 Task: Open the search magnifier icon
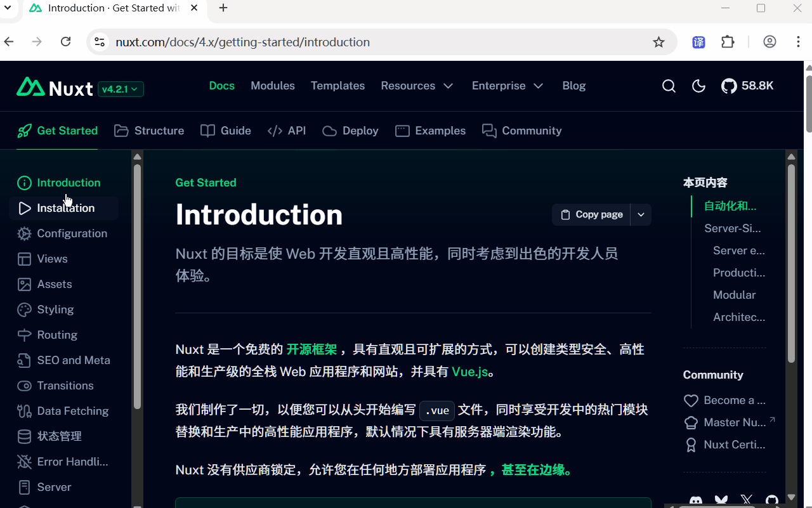tap(669, 86)
